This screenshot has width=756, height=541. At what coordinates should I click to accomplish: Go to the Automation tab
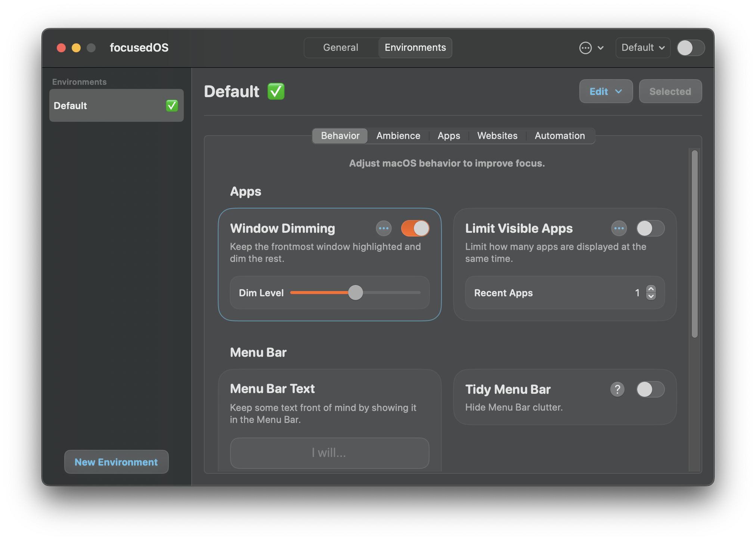point(560,136)
